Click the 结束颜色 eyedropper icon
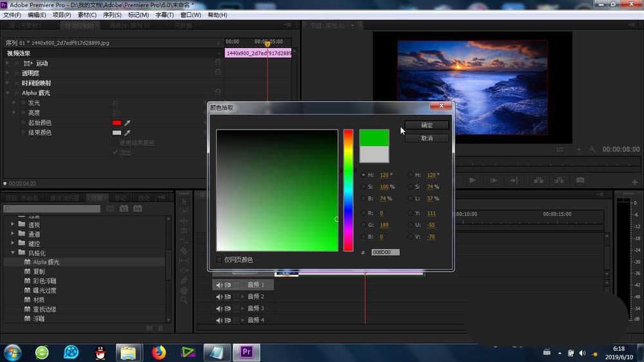Image resolution: width=644 pixels, height=362 pixels. (x=128, y=133)
